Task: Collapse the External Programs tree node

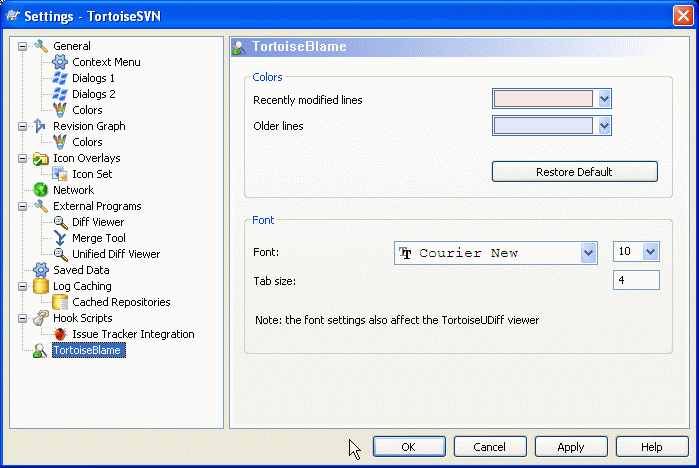Action: click(22, 206)
